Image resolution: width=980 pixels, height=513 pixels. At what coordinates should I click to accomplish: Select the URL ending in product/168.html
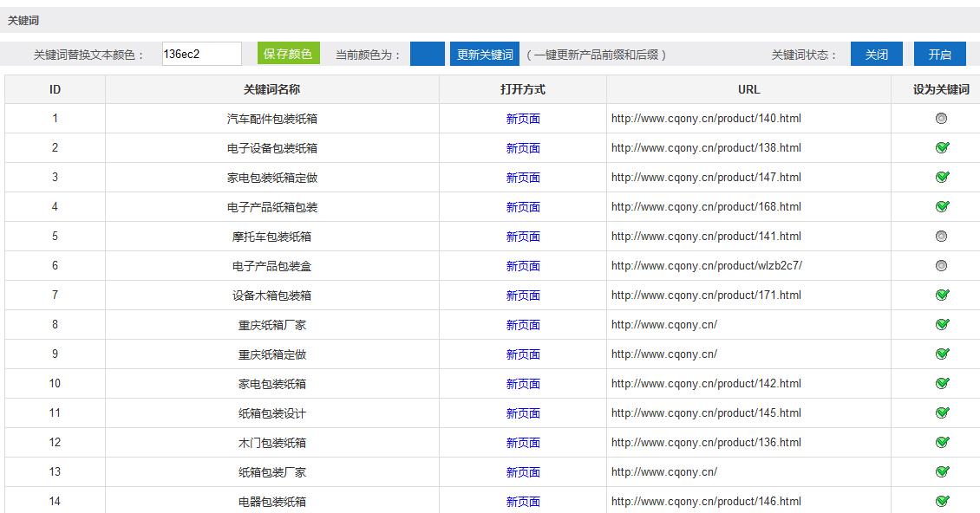coord(706,206)
